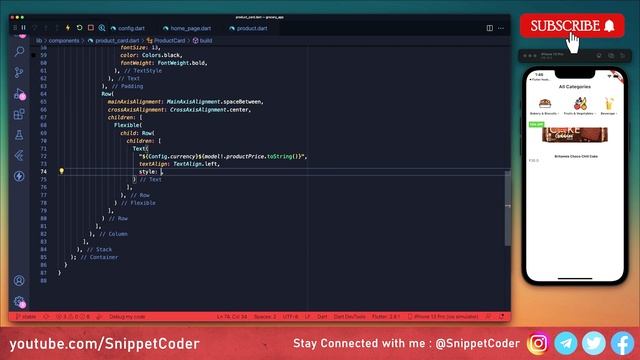Open the Source Control view
The image size is (640, 360).
point(19,73)
